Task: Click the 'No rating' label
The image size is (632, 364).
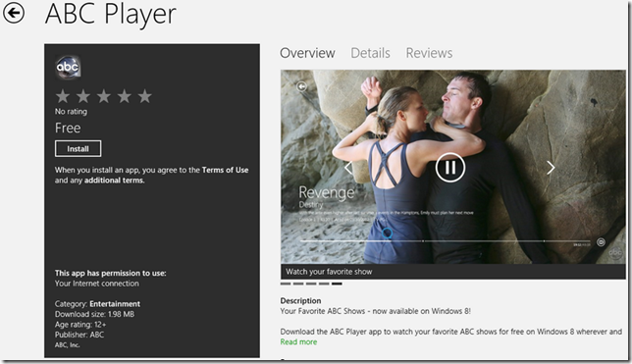Action: (x=71, y=112)
